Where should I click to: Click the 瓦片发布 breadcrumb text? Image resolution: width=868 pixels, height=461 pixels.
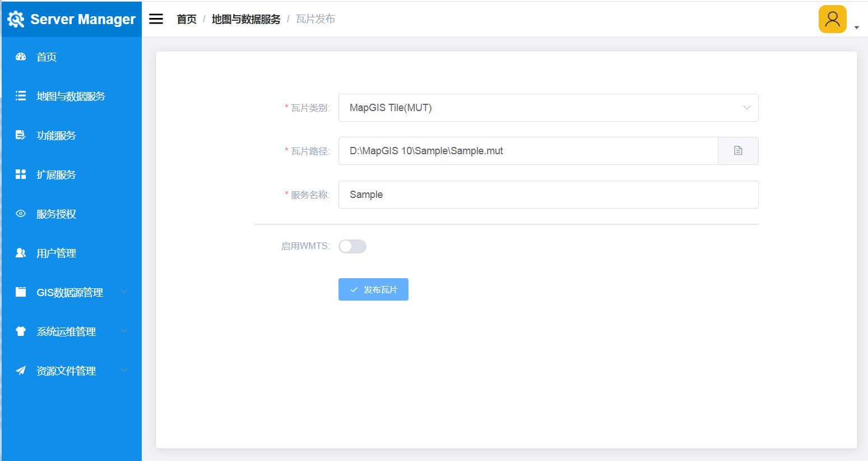315,19
